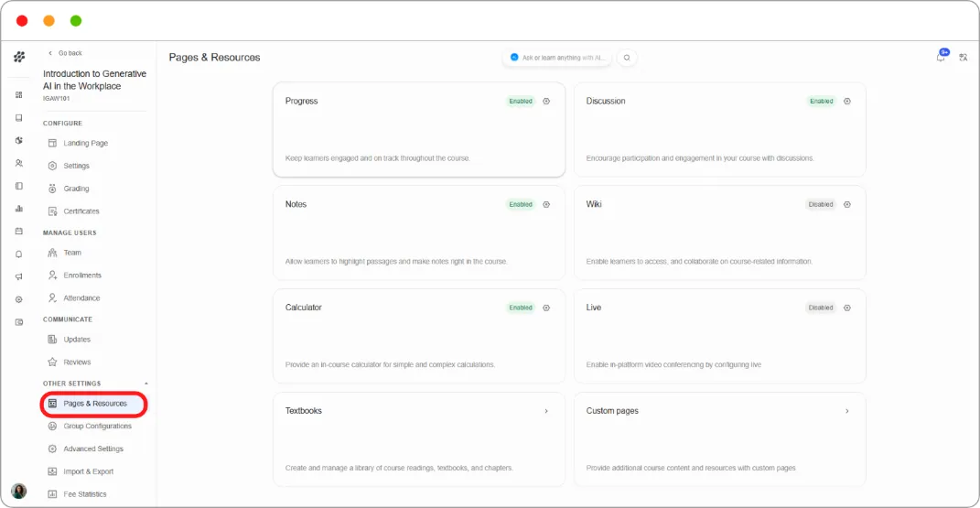Open the users icon in left rail
Viewport: 980px width, 508px height.
coord(18,163)
